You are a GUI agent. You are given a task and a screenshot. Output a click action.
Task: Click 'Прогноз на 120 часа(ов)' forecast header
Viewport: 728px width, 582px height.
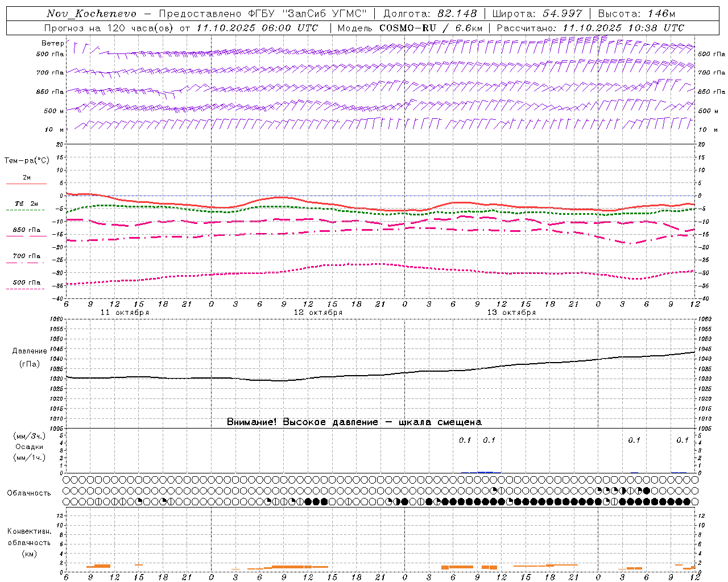(110, 28)
